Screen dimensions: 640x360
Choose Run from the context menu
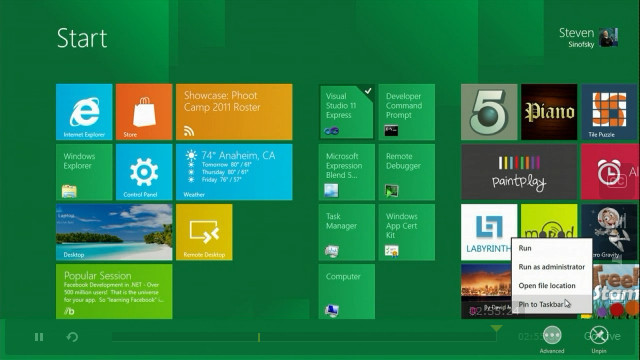551,248
